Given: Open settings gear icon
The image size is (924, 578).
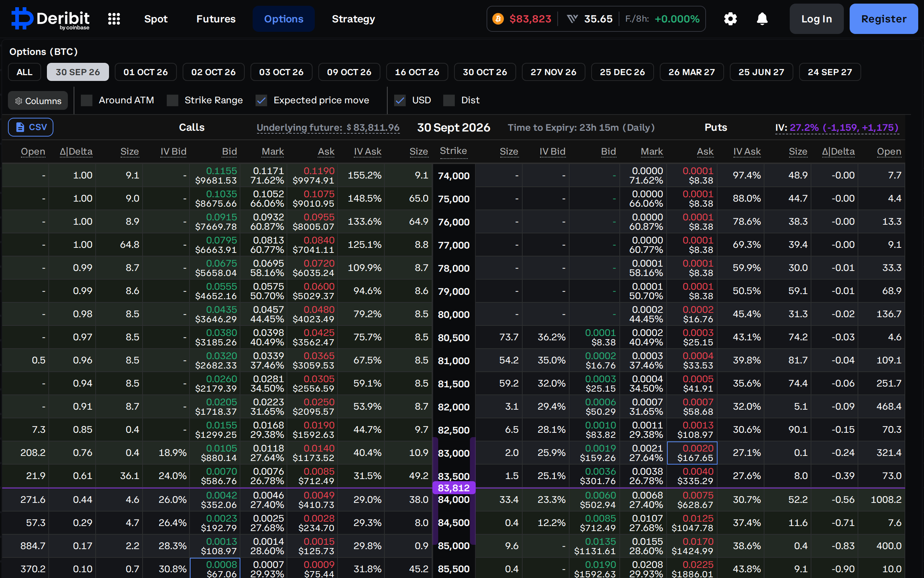Looking at the screenshot, I should pos(730,19).
